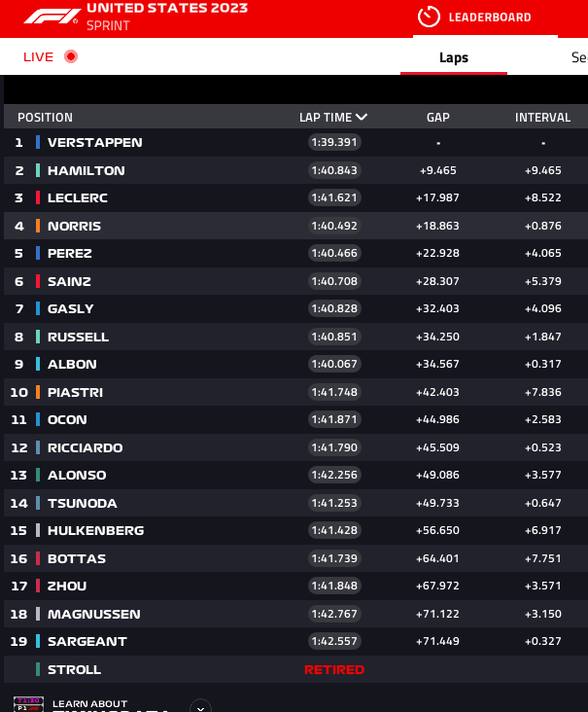Click Leclerc's red team color bar
588x712 pixels.
pyautogui.click(x=38, y=197)
